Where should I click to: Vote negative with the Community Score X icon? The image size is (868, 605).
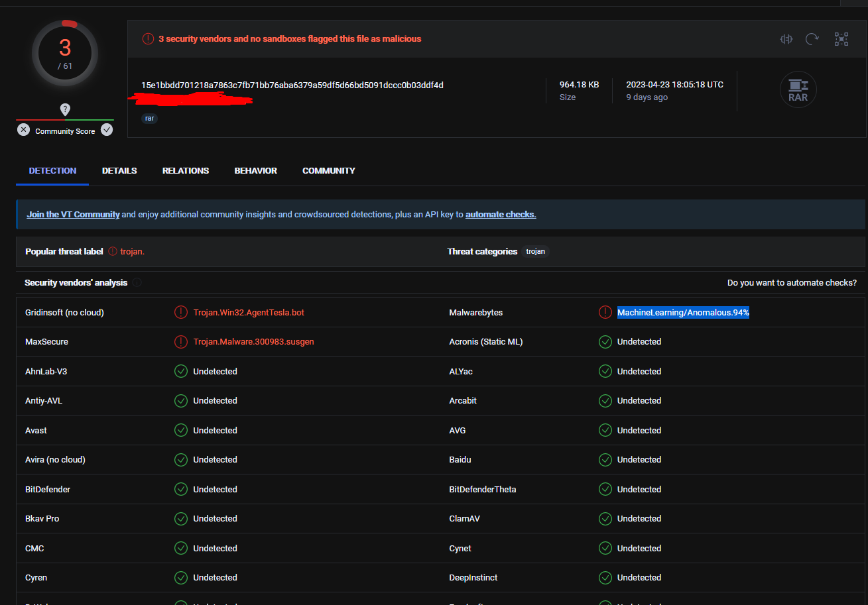[x=23, y=130]
